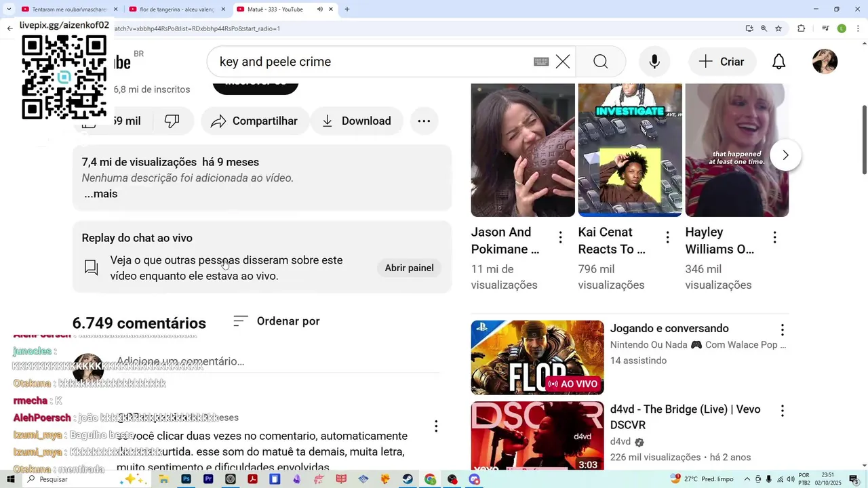The image size is (868, 488).
Task: Expand the description with ...mais
Action: [x=101, y=194]
